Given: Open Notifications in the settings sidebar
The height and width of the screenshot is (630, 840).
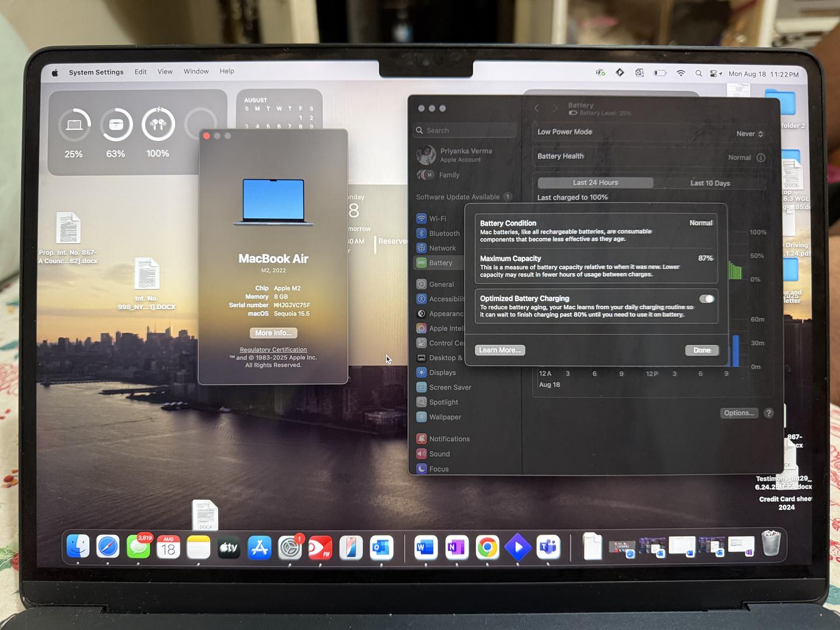Looking at the screenshot, I should [x=443, y=439].
